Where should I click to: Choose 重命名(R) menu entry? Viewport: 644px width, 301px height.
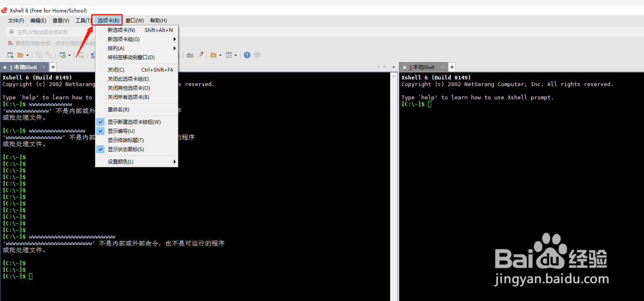[x=136, y=109]
